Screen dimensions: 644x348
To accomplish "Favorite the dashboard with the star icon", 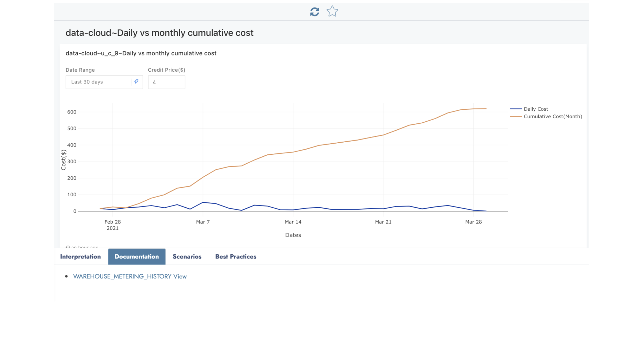I will [x=332, y=11].
